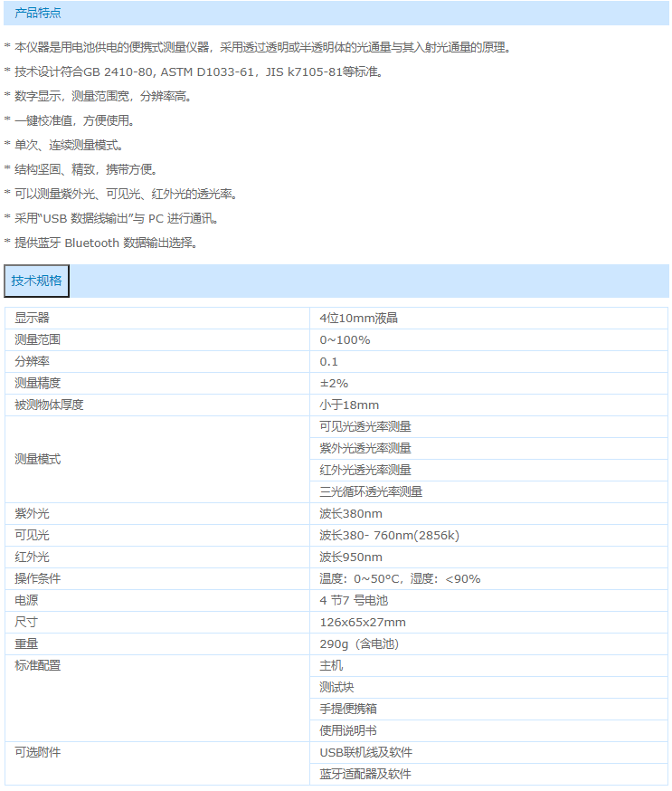This screenshot has height=791, width=672.
Task: Click 蓝牙适配器及软件 optional accessory
Action: pyautogui.click(x=365, y=774)
